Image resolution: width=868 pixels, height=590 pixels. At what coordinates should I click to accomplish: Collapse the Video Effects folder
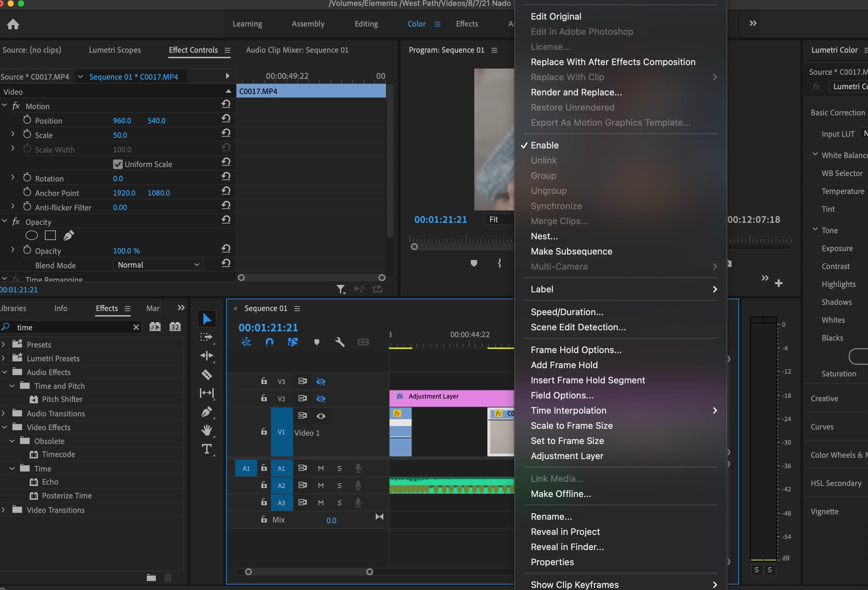coord(4,427)
